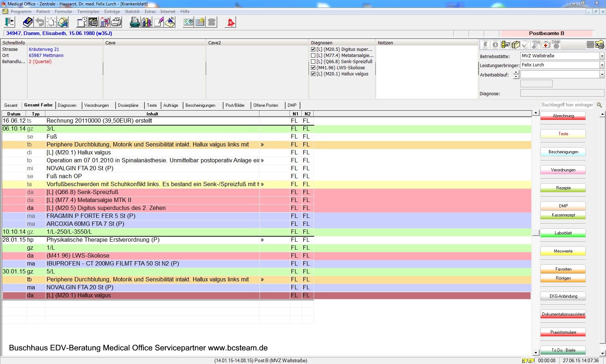Expand the 06.10.14 tb Periphere Durchblutung row
The width and height of the screenshot is (606, 364).
click(x=262, y=145)
